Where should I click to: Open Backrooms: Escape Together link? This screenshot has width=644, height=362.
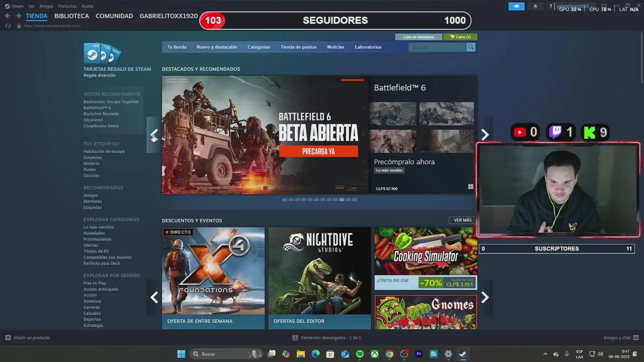[111, 102]
